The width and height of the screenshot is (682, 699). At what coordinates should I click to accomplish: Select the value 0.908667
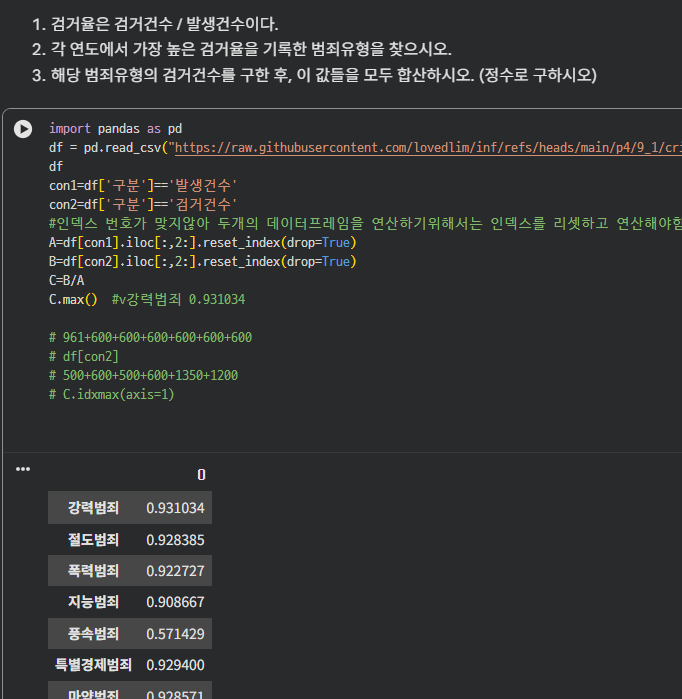click(175, 602)
